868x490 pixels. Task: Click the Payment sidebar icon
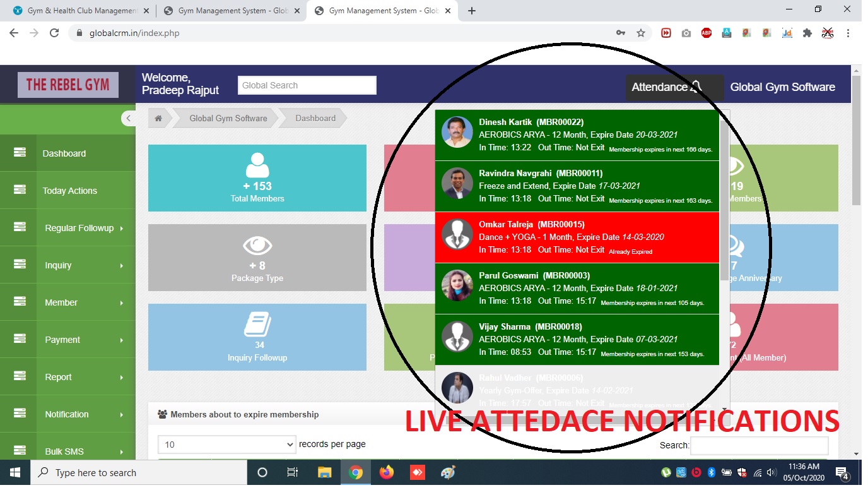click(19, 339)
